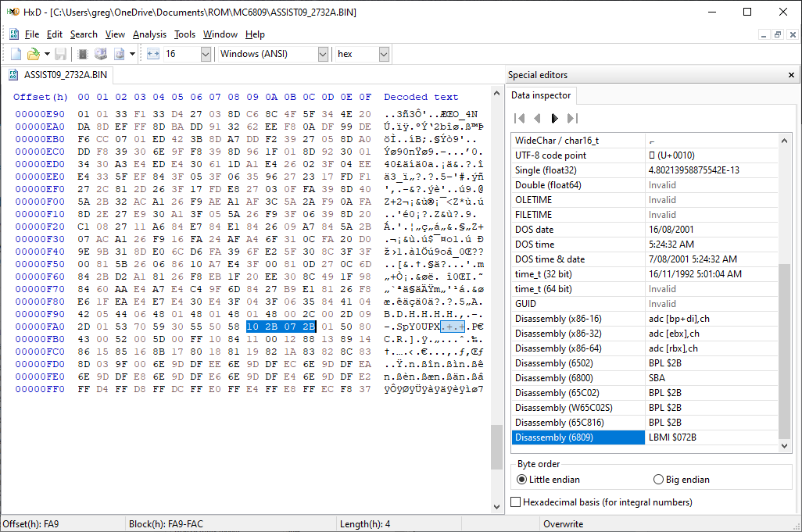The height and width of the screenshot is (532, 802).
Task: Click the hex view scroll down arrow
Action: coord(496,506)
